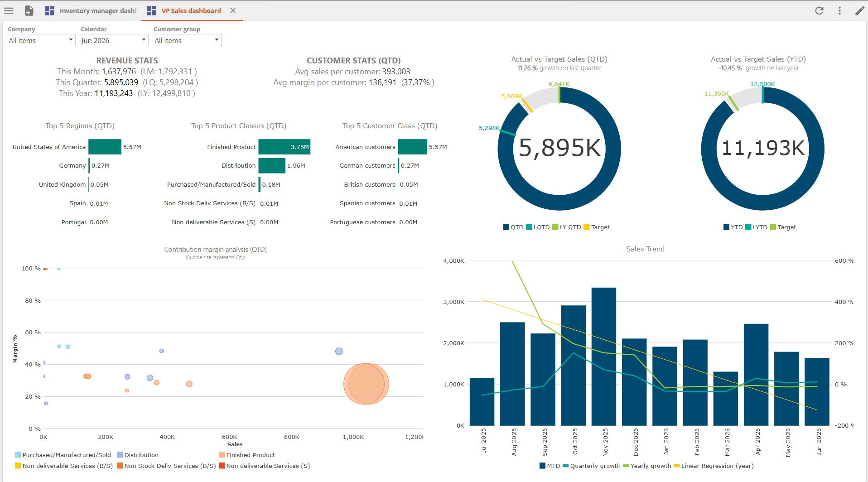The width and height of the screenshot is (868, 482).
Task: Open the three-dot more options menu
Action: 839,10
